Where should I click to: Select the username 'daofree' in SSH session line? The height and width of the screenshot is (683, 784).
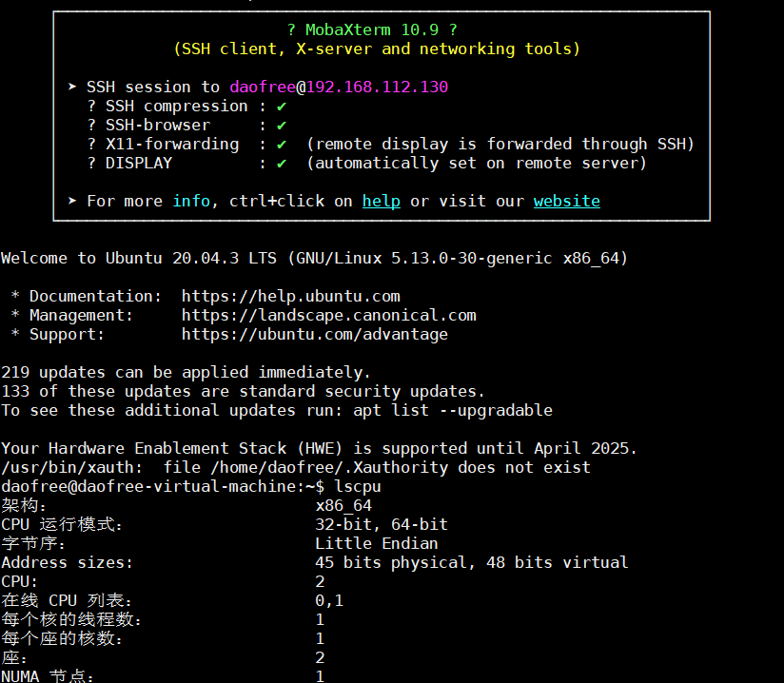coord(263,87)
